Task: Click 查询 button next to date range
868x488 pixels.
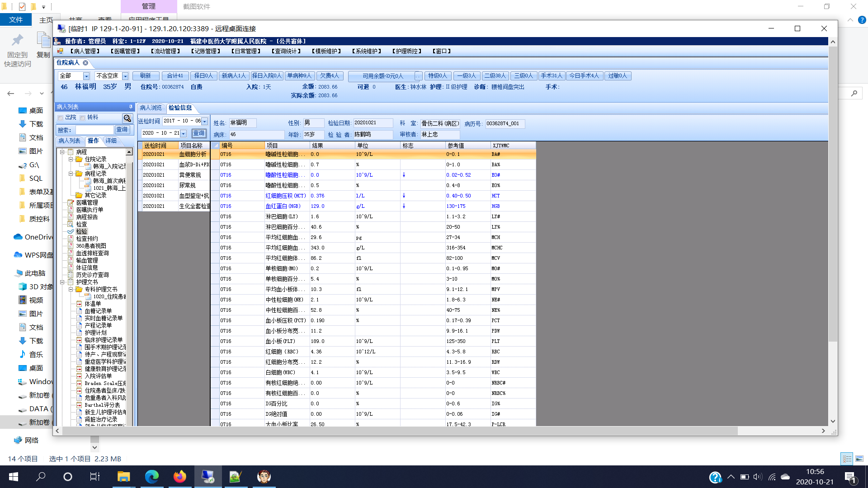Action: [x=199, y=133]
